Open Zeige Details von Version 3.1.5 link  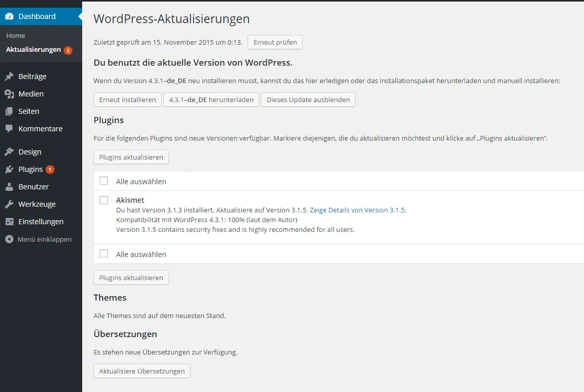pos(357,210)
